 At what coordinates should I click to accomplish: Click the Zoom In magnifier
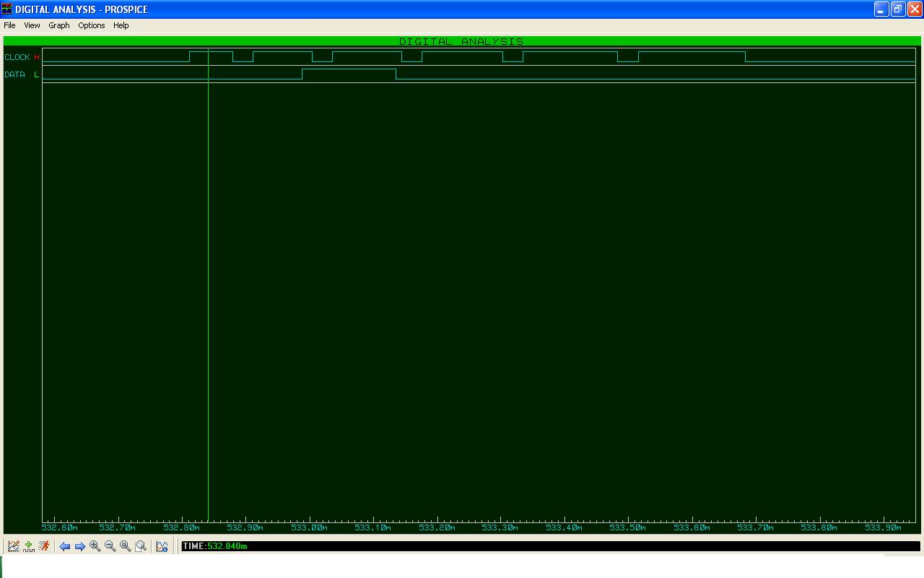point(95,546)
